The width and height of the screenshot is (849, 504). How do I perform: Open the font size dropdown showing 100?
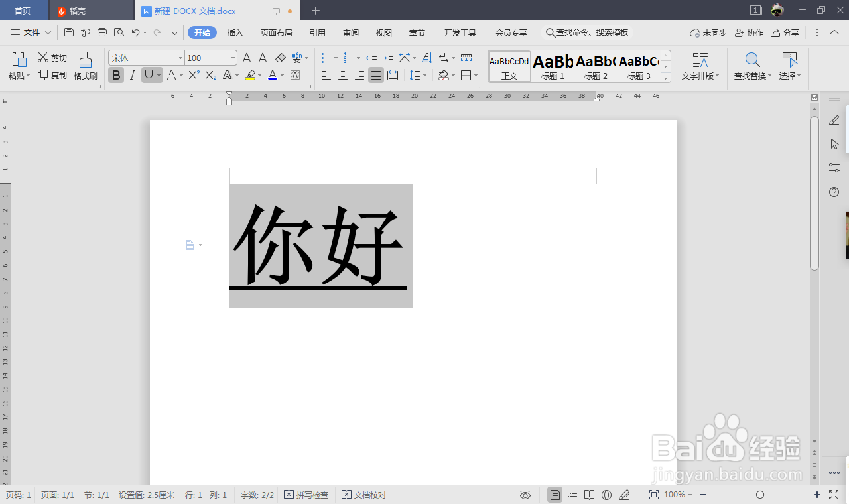click(x=233, y=58)
